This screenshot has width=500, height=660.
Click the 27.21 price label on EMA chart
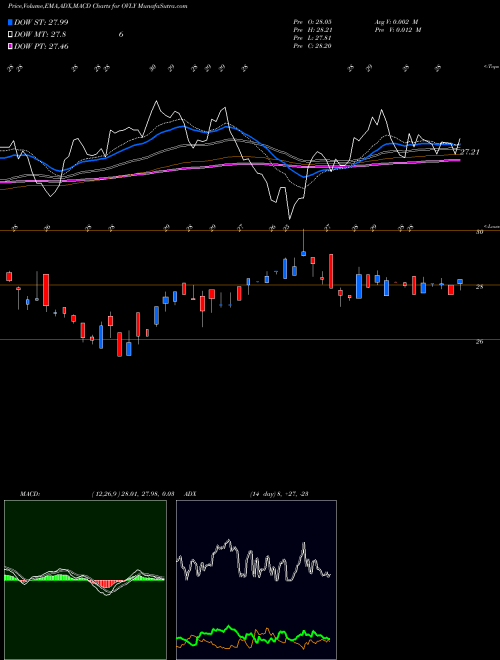(470, 152)
